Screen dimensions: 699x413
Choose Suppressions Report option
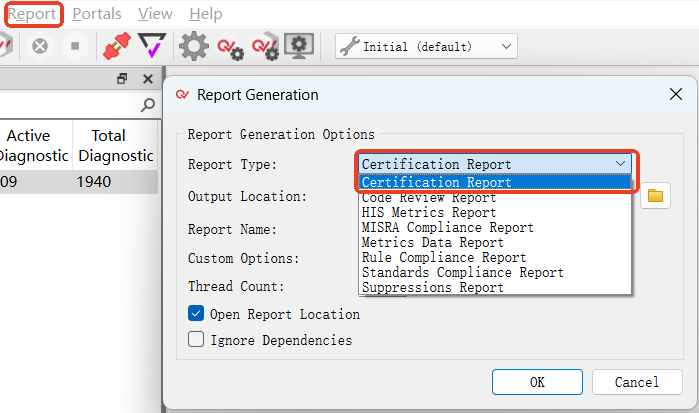tap(495, 287)
